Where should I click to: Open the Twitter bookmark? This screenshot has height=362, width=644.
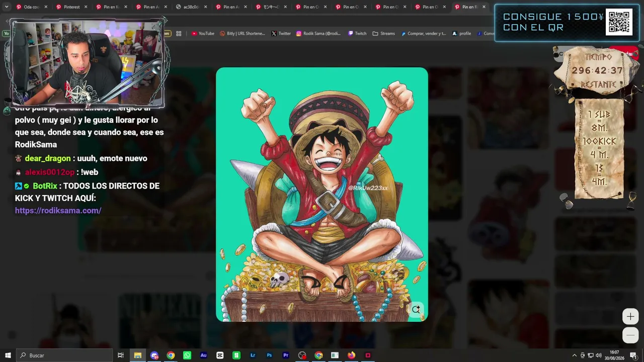281,34
